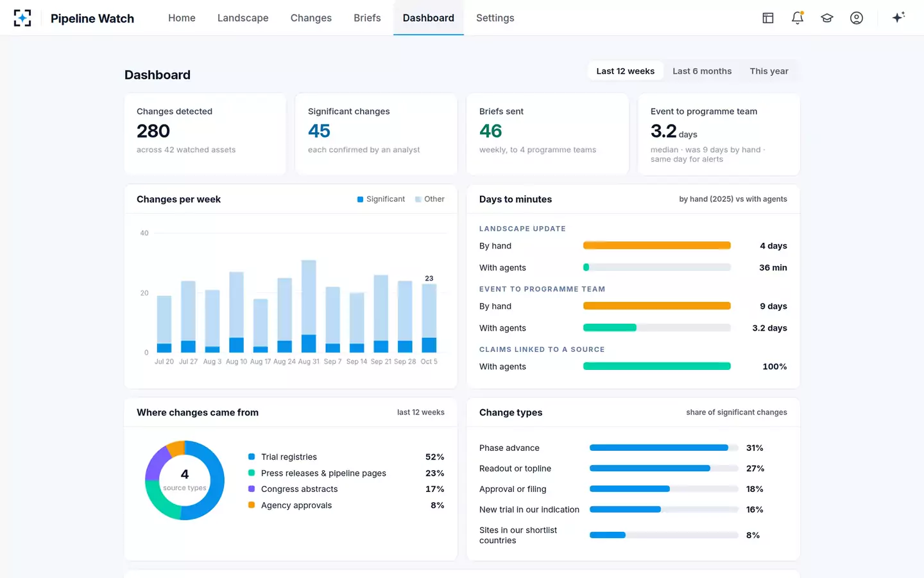Screen dimensions: 924x578
Task: Click 'share of significant changes' caption
Action: (737, 412)
